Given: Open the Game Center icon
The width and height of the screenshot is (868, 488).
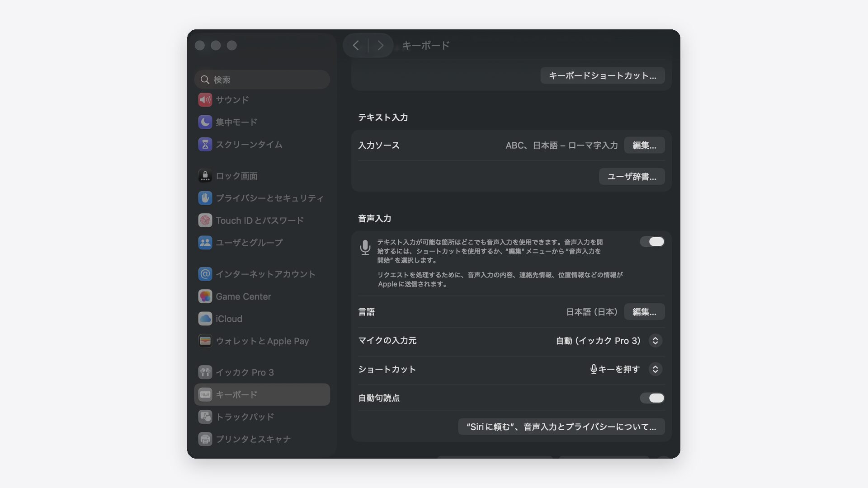Looking at the screenshot, I should pos(205,296).
